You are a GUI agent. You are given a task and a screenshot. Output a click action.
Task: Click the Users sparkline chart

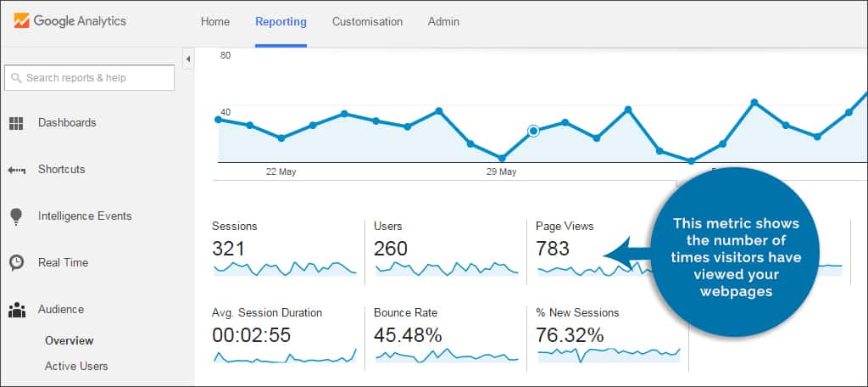coord(447,268)
